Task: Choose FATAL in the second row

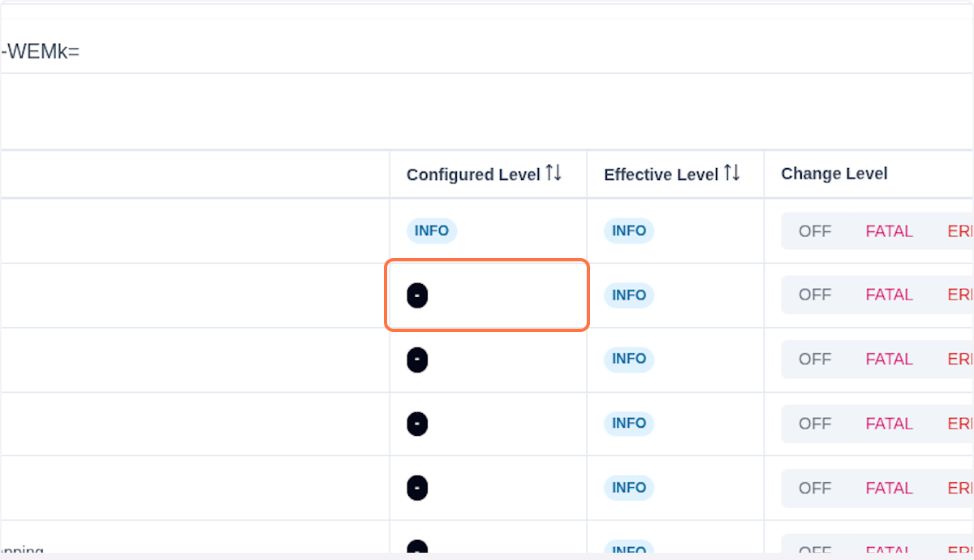Action: 889,295
